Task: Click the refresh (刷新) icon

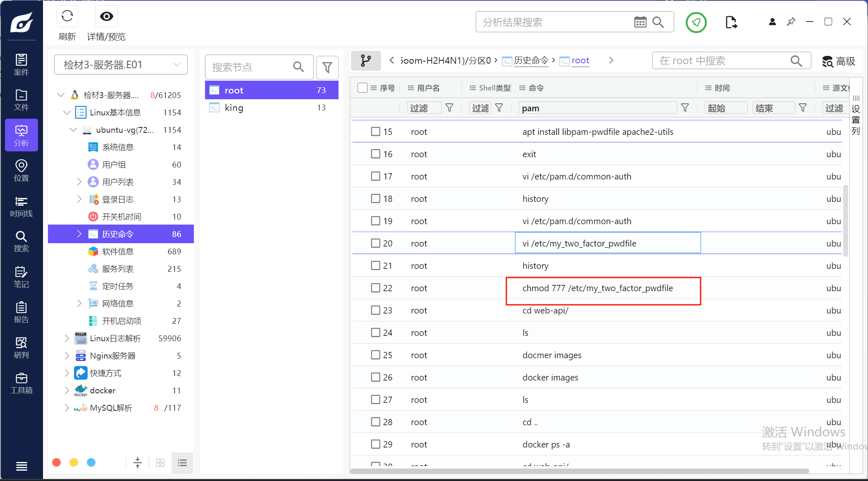Action: coord(67,17)
